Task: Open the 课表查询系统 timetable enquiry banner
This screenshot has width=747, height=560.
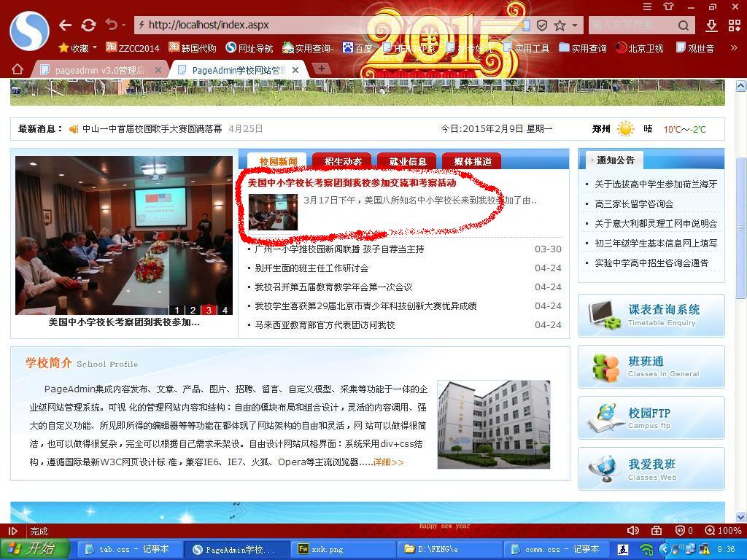Action: click(x=651, y=315)
